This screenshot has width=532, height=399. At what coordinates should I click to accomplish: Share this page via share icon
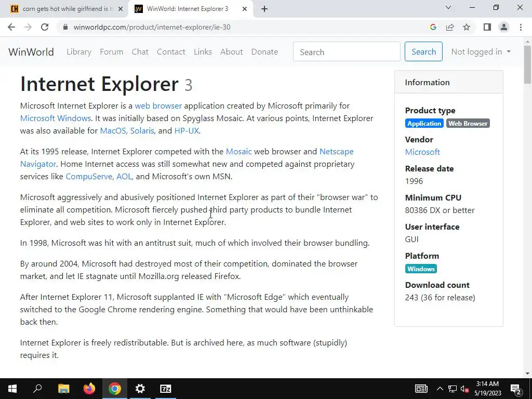click(450, 27)
